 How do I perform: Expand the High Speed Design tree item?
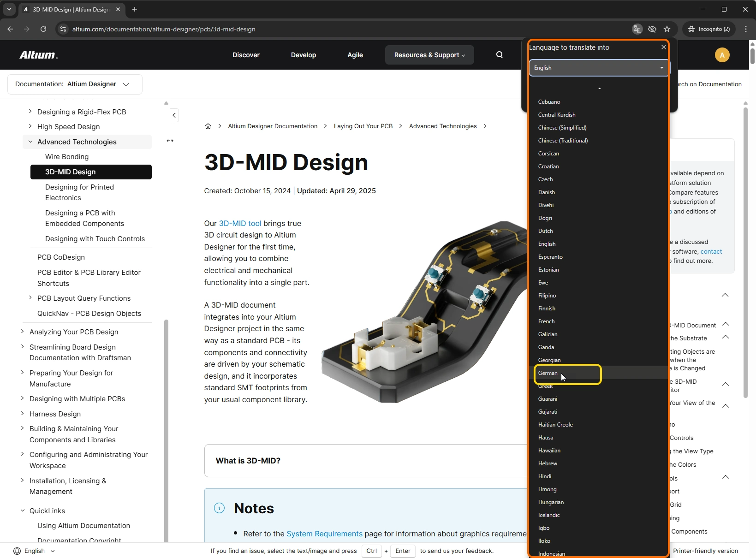coord(30,126)
